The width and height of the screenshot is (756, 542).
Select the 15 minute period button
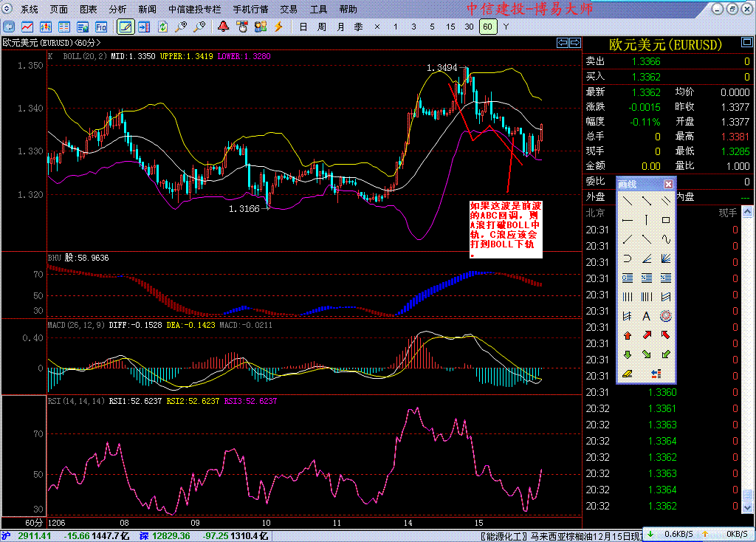point(450,27)
